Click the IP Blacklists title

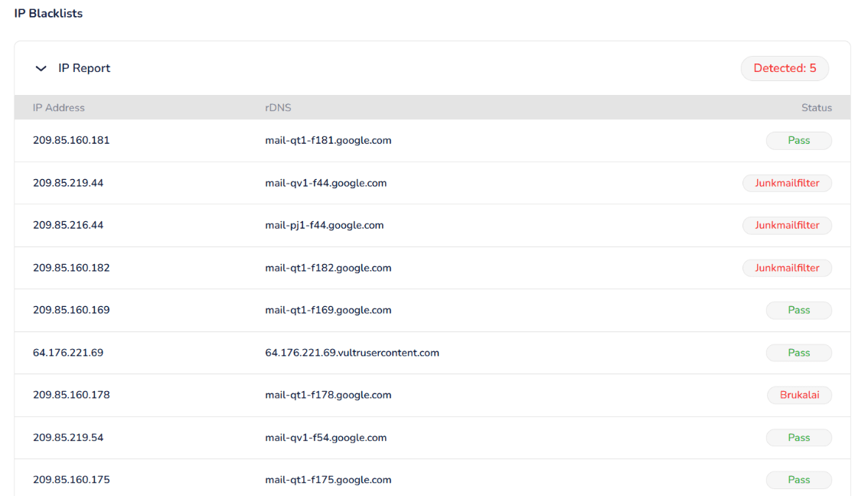[48, 13]
